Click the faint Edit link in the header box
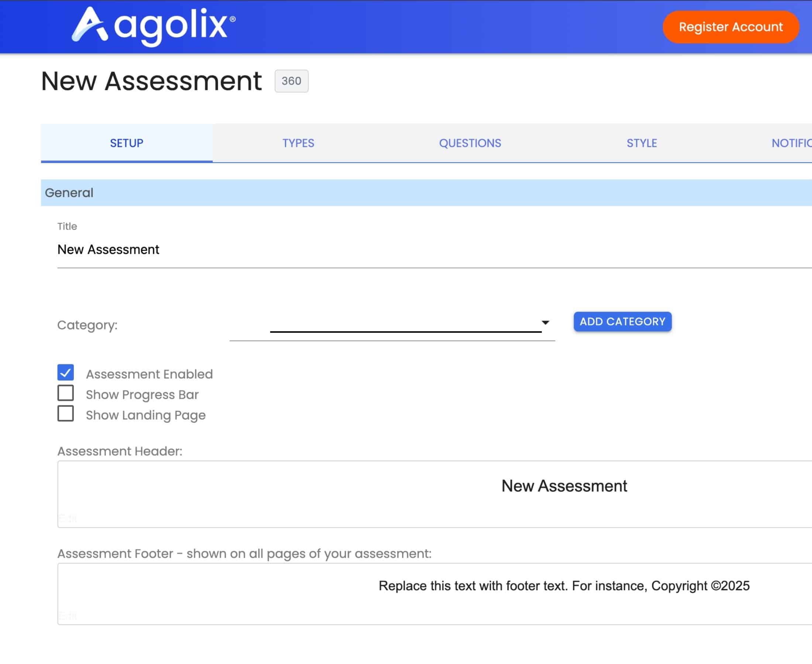This screenshot has width=812, height=664. 68,518
